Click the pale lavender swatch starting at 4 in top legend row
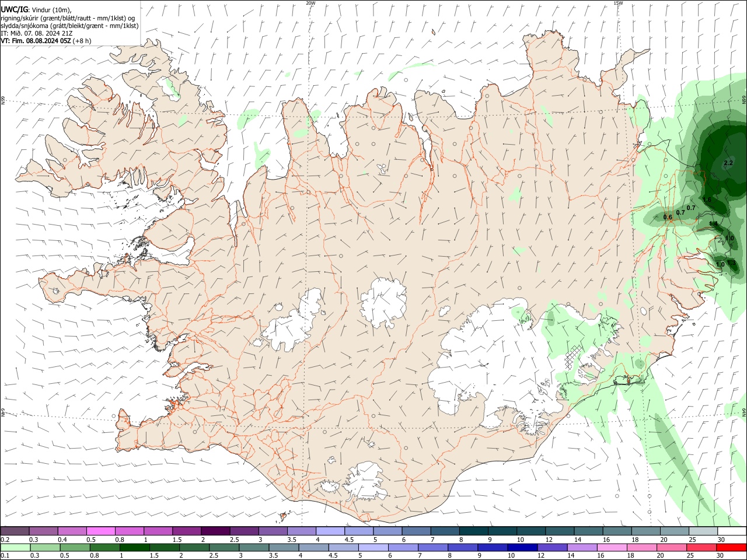This screenshot has width=747, height=560. click(x=329, y=531)
